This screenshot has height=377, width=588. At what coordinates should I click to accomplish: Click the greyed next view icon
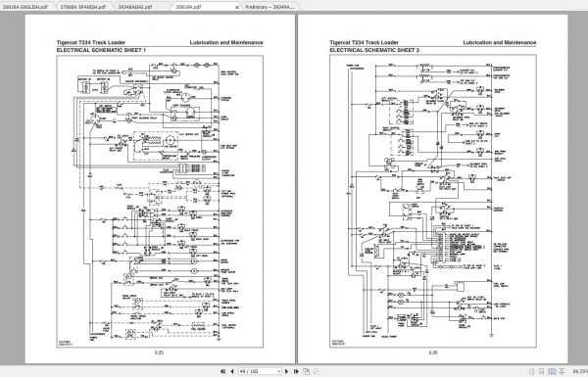point(317,371)
